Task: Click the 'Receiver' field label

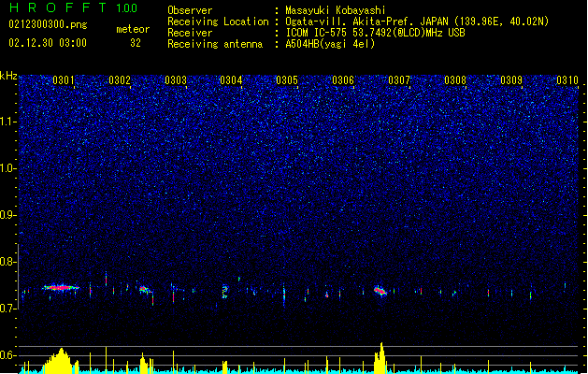Action: (x=190, y=33)
